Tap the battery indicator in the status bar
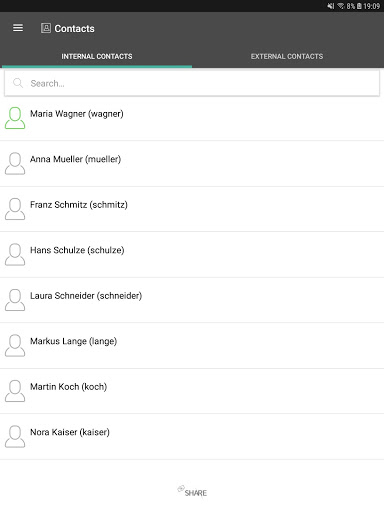 pos(359,6)
